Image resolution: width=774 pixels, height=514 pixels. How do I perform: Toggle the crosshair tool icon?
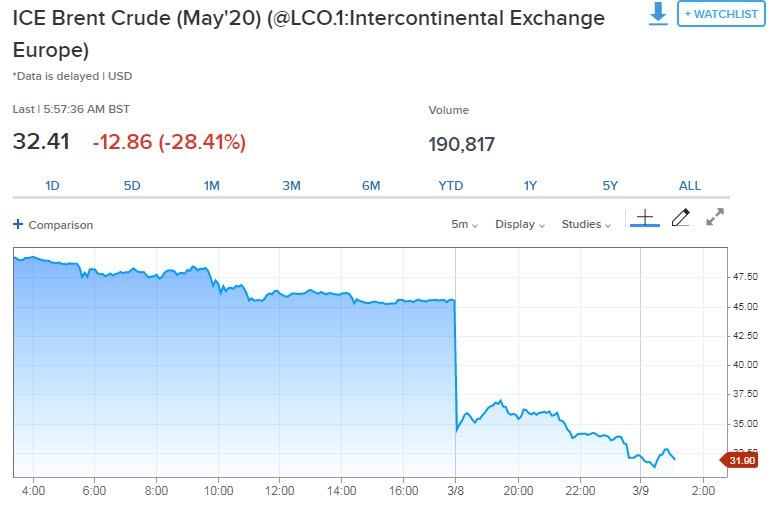(645, 218)
